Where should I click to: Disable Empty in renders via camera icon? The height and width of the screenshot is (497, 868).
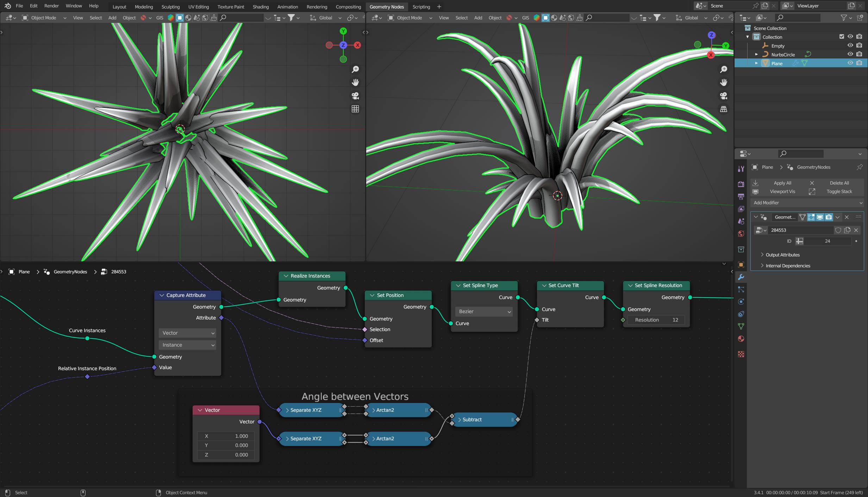[859, 45]
